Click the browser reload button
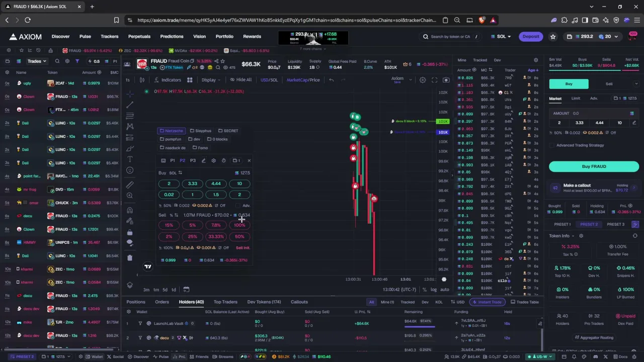644x362 pixels. tap(28, 20)
